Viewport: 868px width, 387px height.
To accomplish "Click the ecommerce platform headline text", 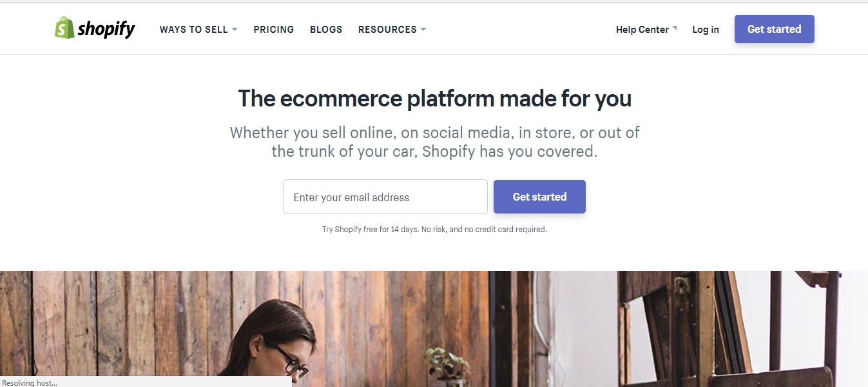I will [x=434, y=99].
